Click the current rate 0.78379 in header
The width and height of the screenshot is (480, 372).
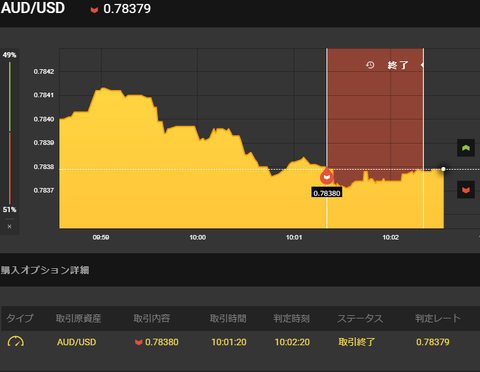[127, 9]
